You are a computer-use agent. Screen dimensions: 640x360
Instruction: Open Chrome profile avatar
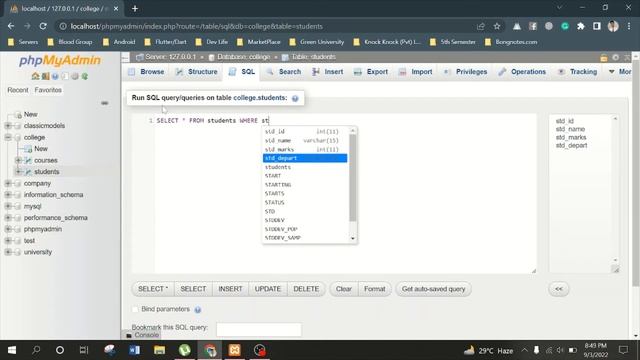[613, 26]
